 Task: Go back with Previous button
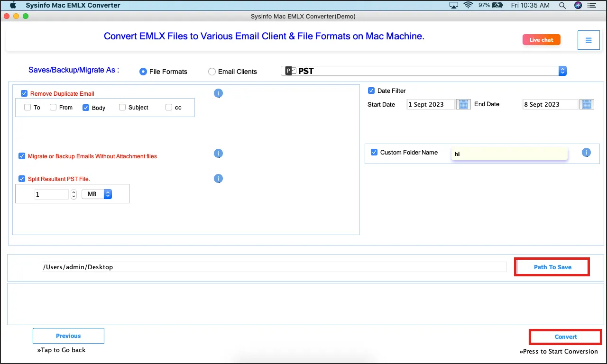pyautogui.click(x=68, y=336)
